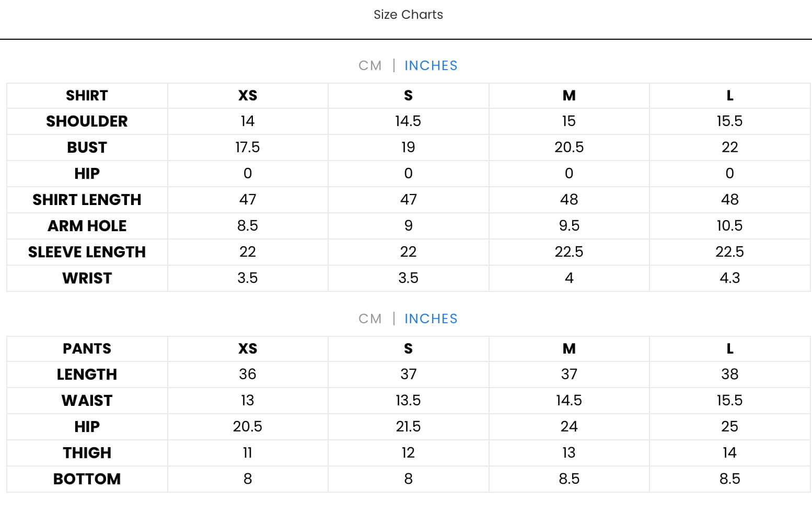Click the PANTS table header cell
The image size is (812, 511).
coord(87,349)
